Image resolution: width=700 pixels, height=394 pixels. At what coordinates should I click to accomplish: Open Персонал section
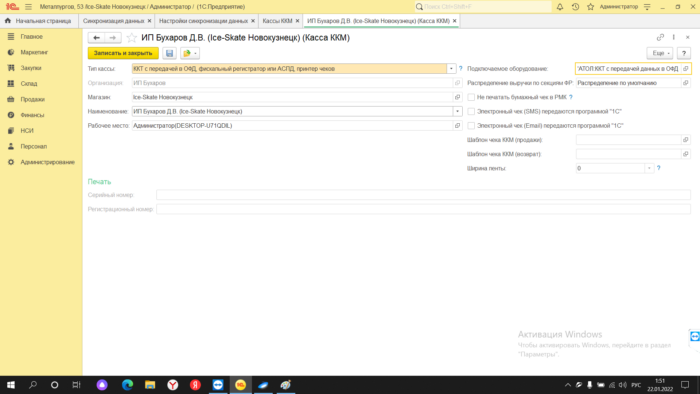pos(33,146)
